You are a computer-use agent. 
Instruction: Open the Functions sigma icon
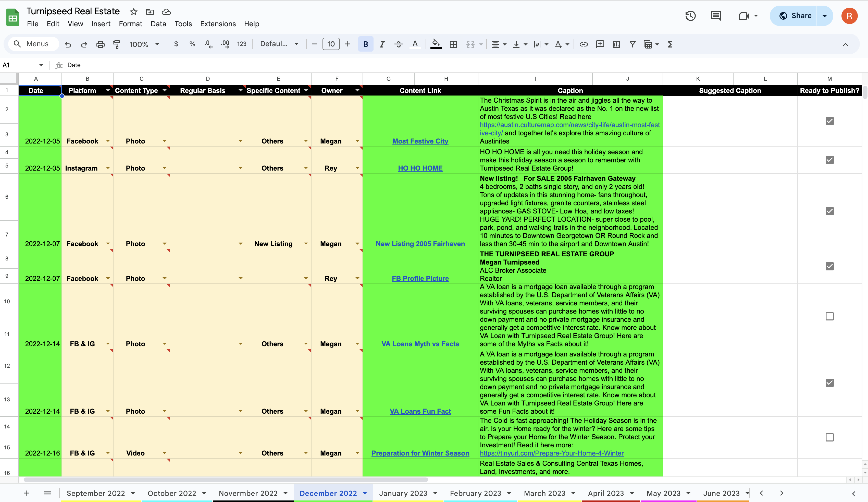coord(670,44)
